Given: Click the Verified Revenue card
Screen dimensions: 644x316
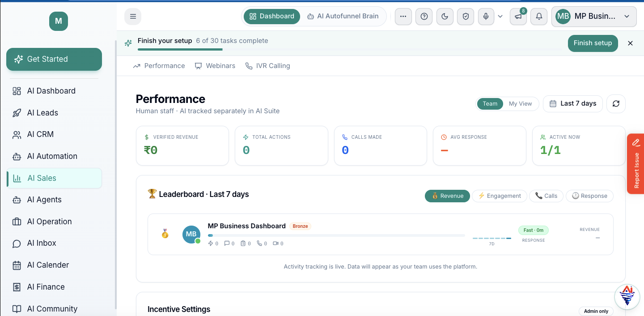Looking at the screenshot, I should (x=182, y=146).
